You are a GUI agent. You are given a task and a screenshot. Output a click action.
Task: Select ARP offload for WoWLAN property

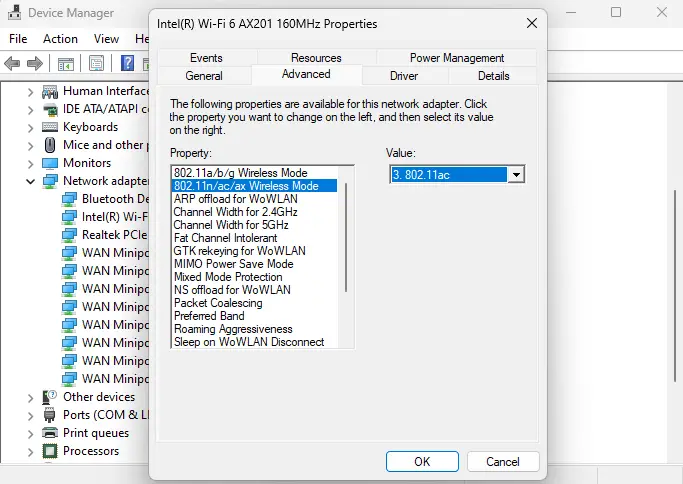coord(254,199)
